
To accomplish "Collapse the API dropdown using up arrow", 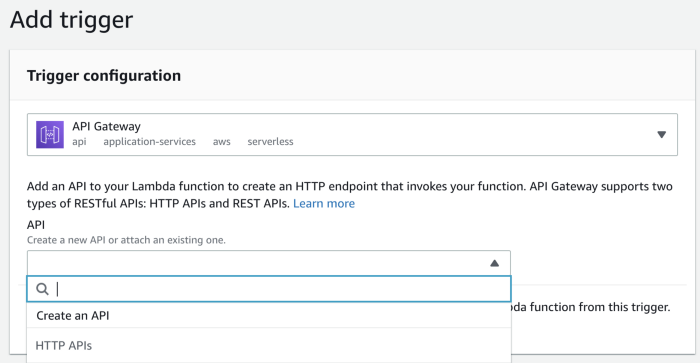I will [494, 263].
